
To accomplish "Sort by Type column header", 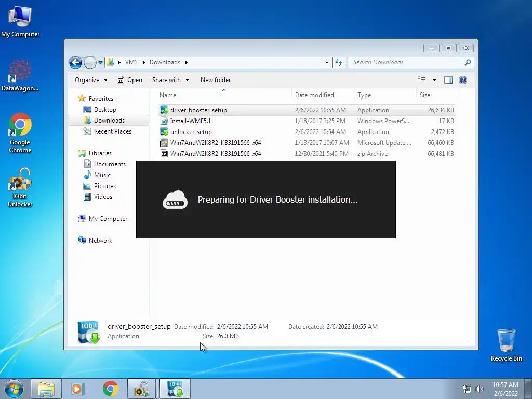I will (x=385, y=95).
